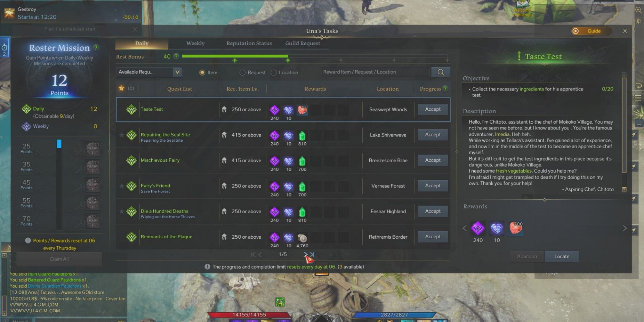Favorite the Fairy's Friend quest star
The image size is (644, 322).
coord(121,186)
